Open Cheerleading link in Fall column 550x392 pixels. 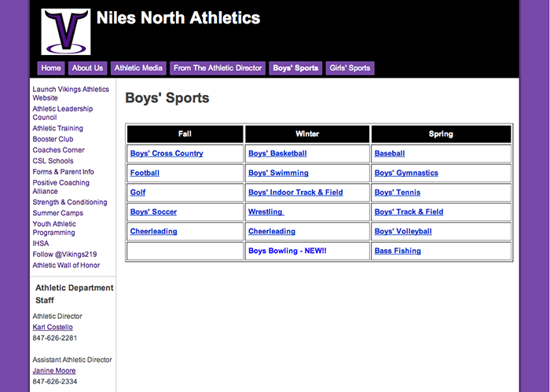click(x=154, y=232)
